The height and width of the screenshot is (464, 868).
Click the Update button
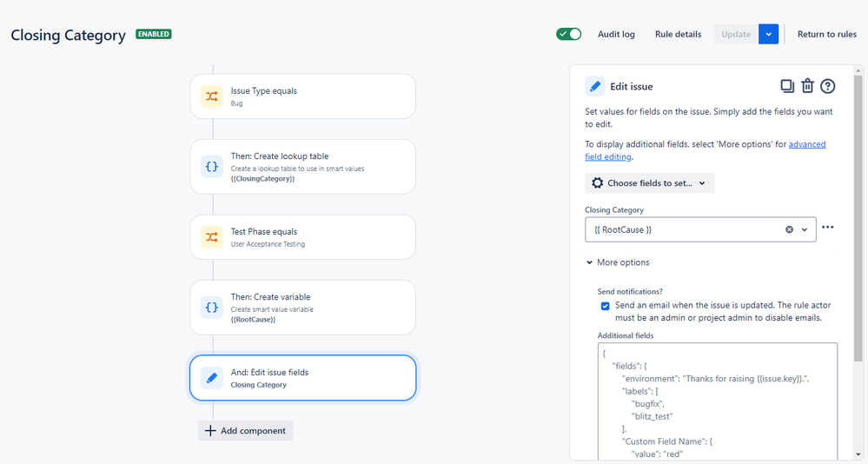pos(736,35)
